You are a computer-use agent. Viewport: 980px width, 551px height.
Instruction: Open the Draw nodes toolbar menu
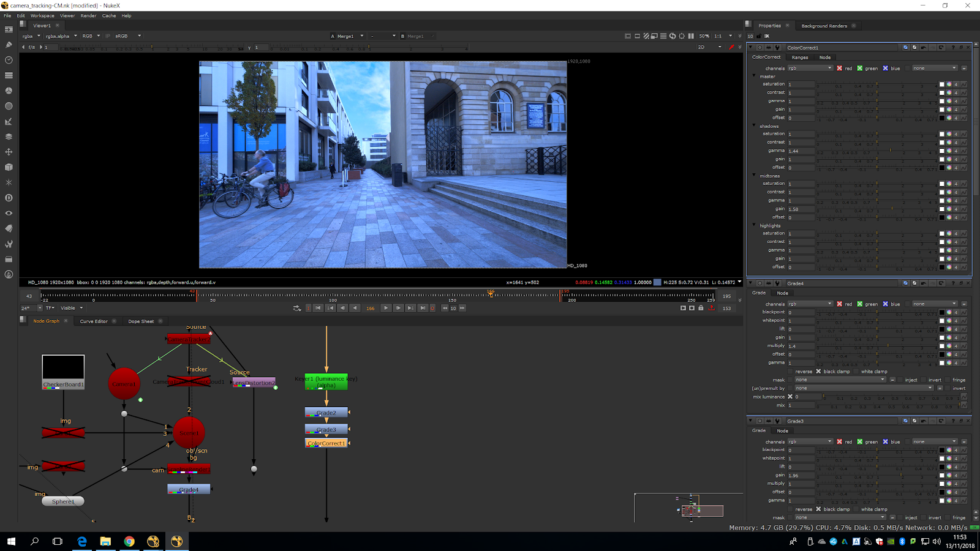click(x=9, y=45)
